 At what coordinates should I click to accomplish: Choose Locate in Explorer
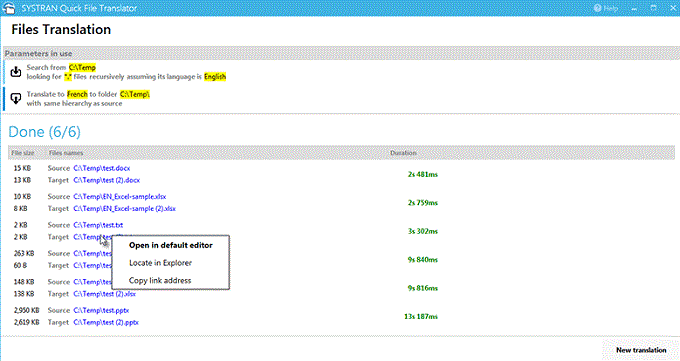point(160,263)
